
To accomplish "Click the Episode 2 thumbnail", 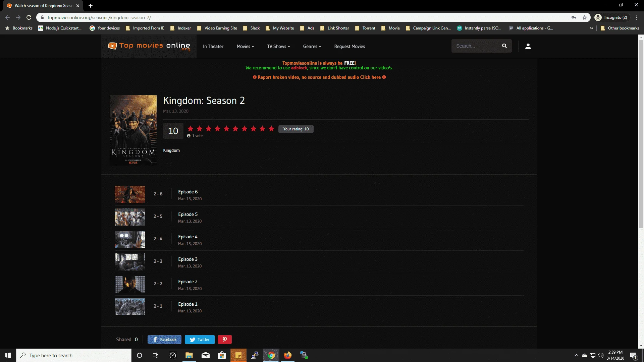I will pos(130,284).
